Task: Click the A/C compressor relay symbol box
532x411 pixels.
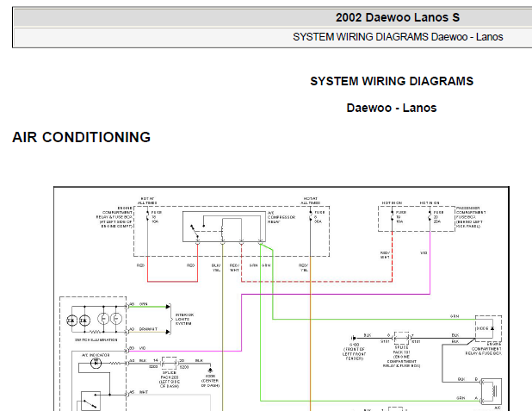Action: 224,227
